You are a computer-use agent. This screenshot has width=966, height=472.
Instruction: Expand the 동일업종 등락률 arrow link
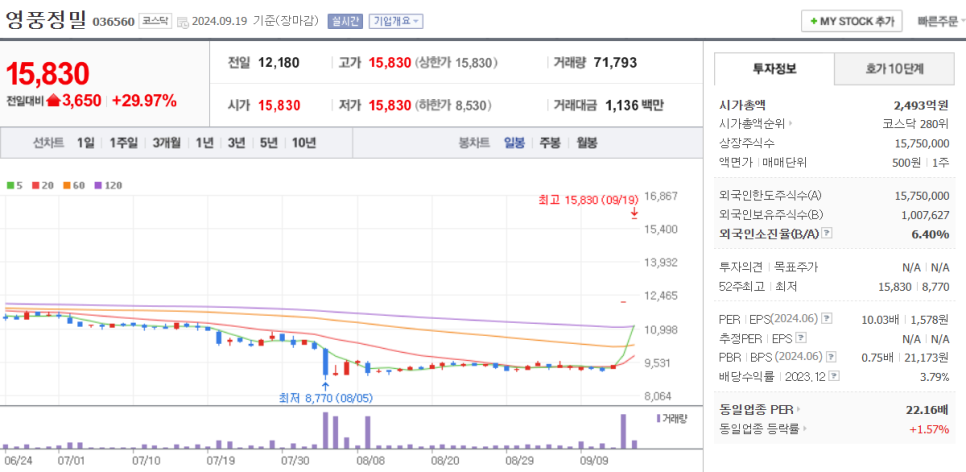(x=805, y=429)
